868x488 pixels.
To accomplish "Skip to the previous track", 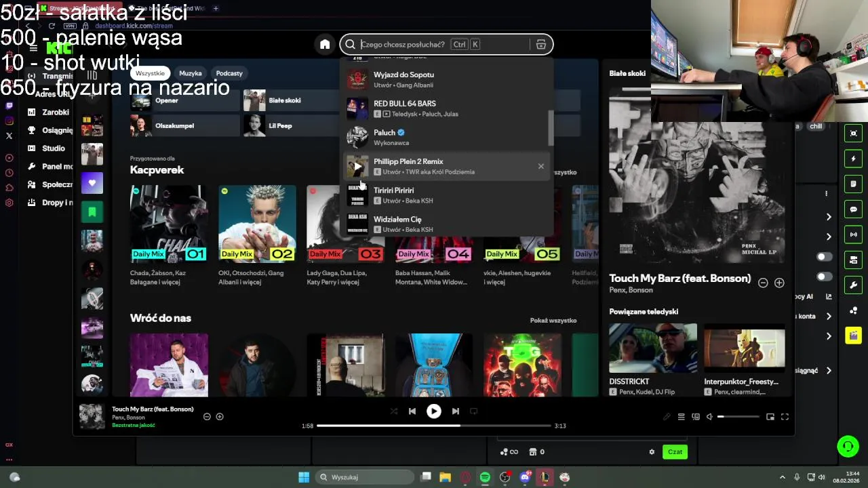I will tap(412, 411).
